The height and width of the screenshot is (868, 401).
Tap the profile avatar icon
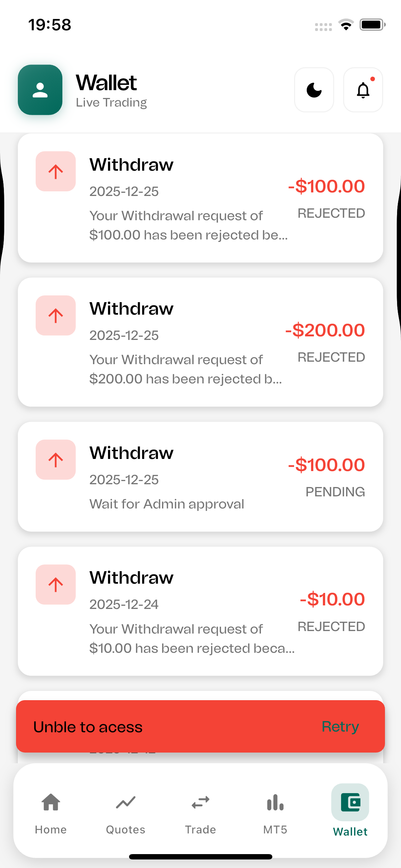40,90
